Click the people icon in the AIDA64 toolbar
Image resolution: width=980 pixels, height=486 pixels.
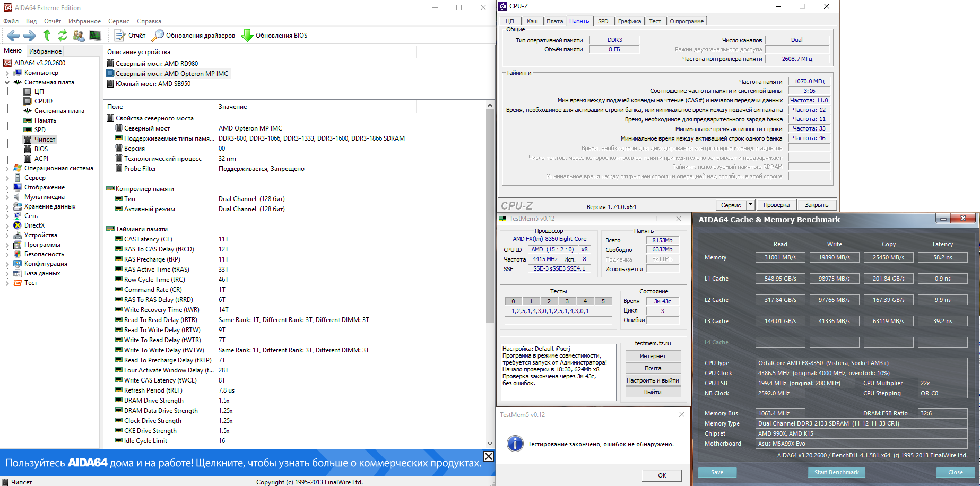79,36
